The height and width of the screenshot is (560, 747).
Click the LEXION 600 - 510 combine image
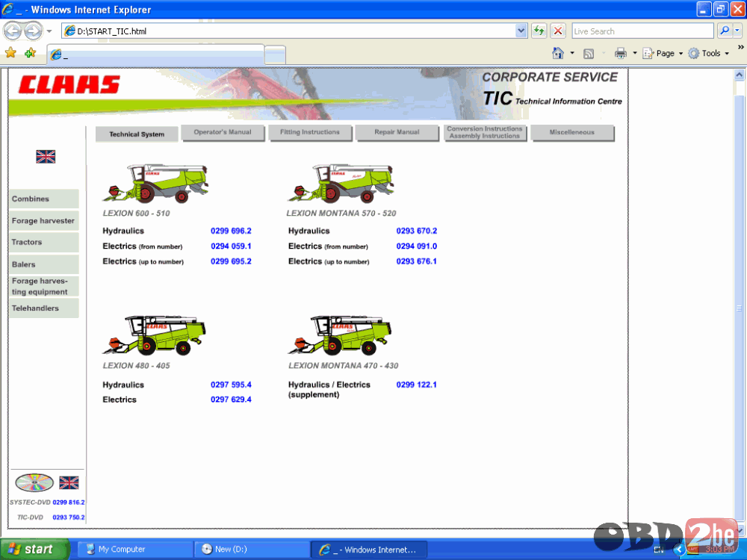pyautogui.click(x=156, y=184)
